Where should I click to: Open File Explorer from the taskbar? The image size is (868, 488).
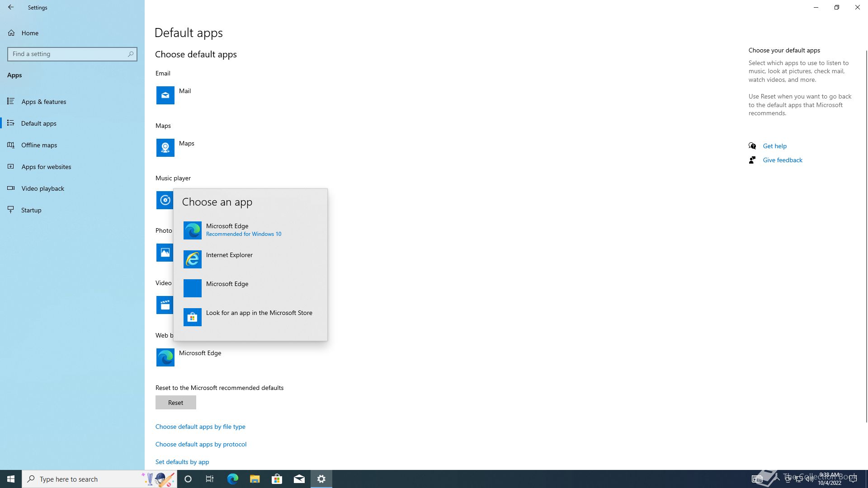tap(255, 479)
